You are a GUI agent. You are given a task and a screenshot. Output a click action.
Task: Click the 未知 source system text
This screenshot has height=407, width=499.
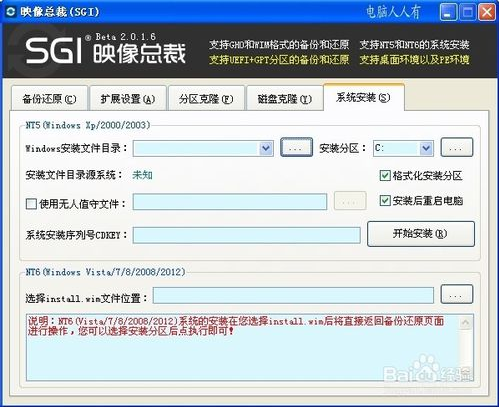point(142,175)
